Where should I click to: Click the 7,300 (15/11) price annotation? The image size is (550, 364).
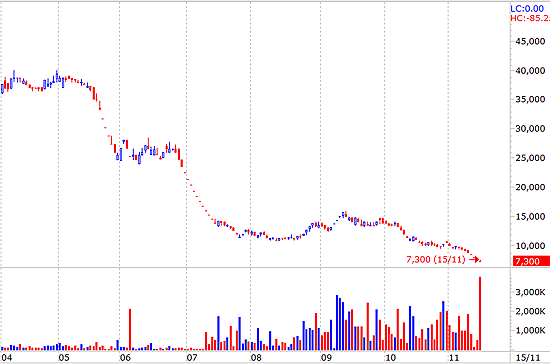pyautogui.click(x=436, y=259)
